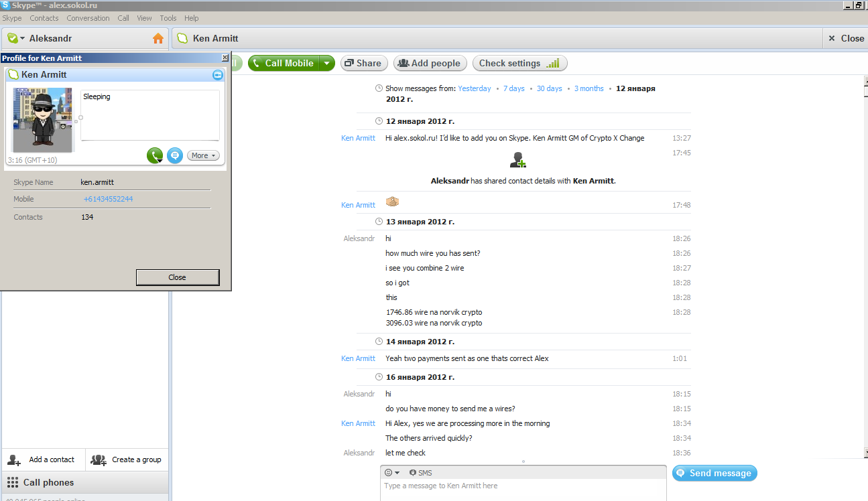The width and height of the screenshot is (868, 501).
Task: Click the 16 января 2012 г. date header
Action: [x=420, y=377]
